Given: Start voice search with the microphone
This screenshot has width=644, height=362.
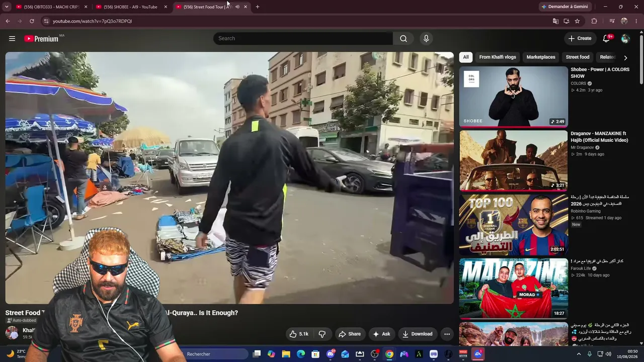Looking at the screenshot, I should (x=426, y=39).
